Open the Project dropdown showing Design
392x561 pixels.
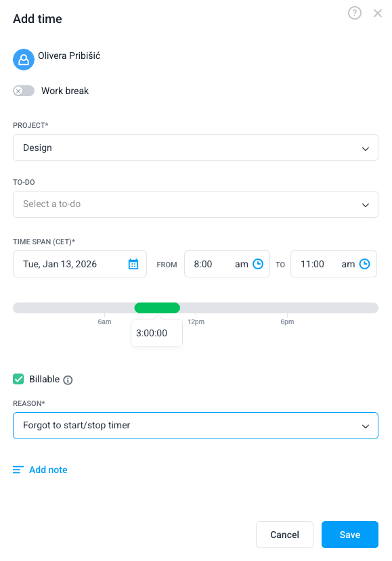click(195, 148)
